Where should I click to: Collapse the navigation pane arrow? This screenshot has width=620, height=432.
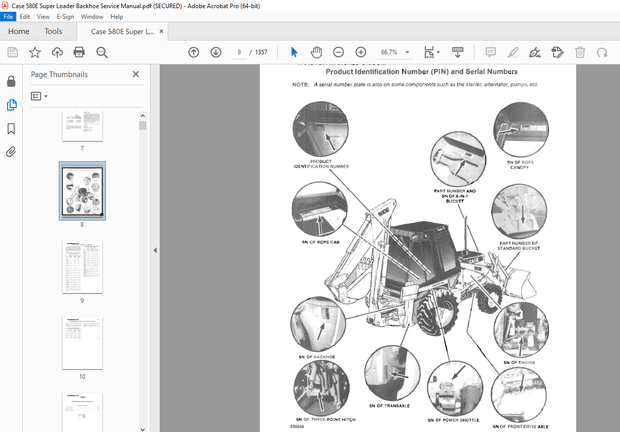pos(155,250)
